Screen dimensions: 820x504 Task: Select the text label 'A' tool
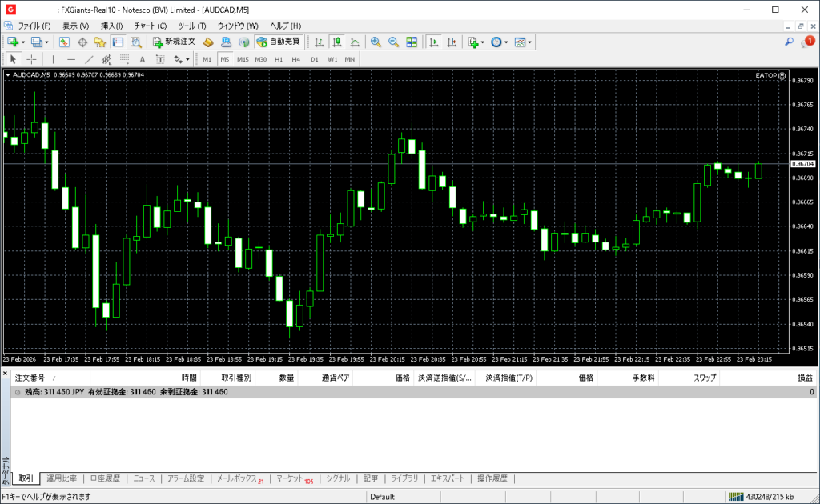[143, 59]
